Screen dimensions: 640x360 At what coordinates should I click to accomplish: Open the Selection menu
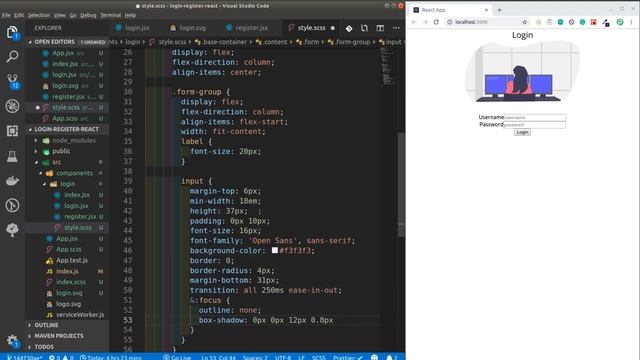[39, 15]
